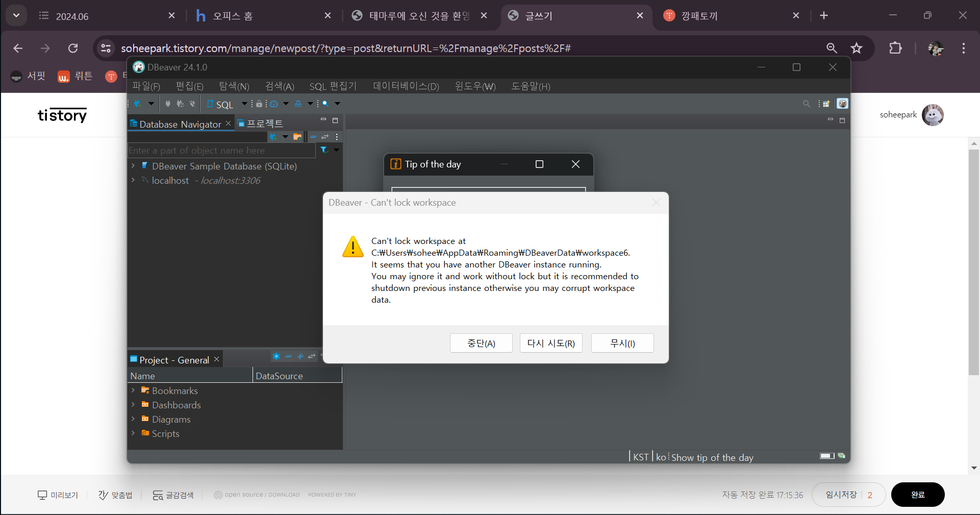Screen dimensions: 980x515
Task: Click the 무시(I) ignore button
Action: click(622, 343)
